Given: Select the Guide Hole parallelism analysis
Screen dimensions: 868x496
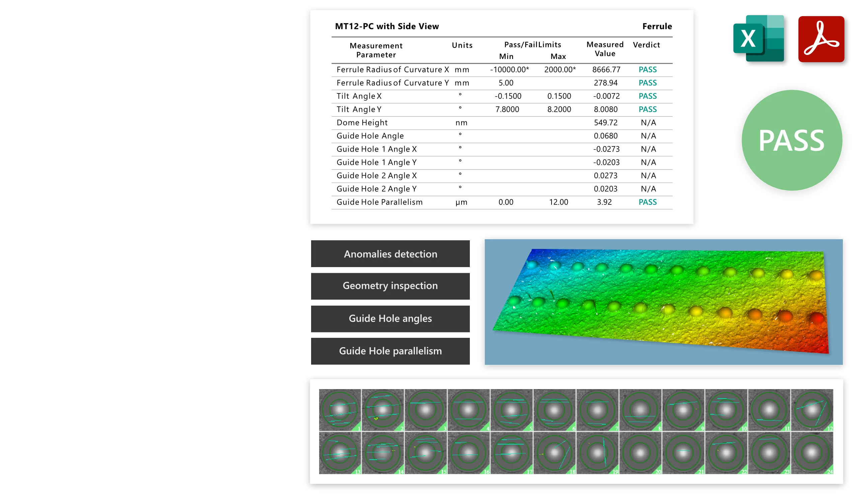Looking at the screenshot, I should click(x=390, y=351).
